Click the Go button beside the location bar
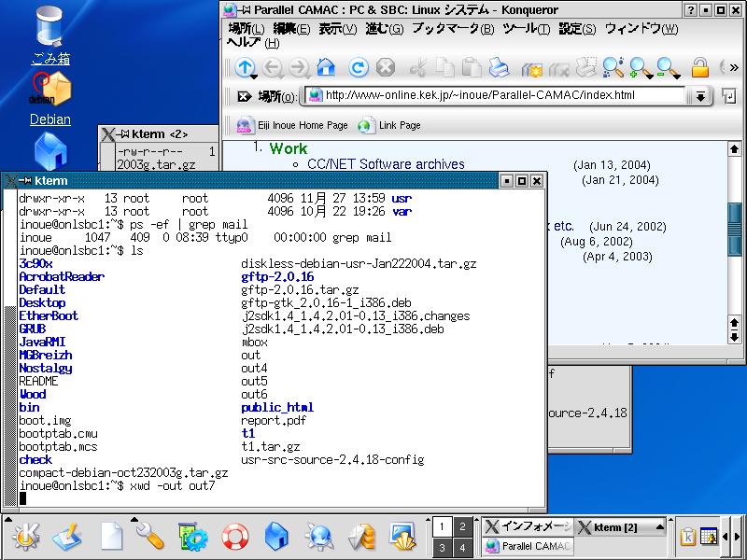747x560 pixels. pos(729,96)
